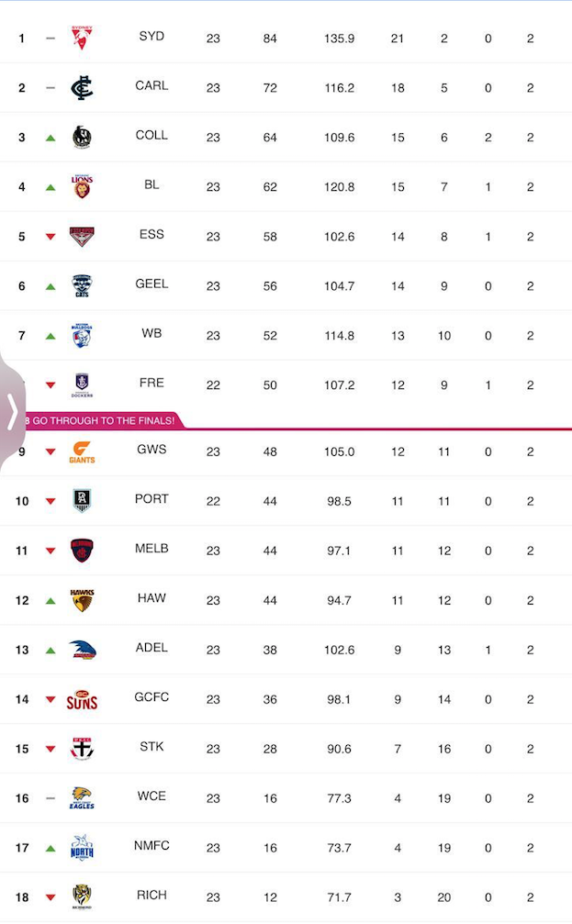Open the Brisbane Lions team logo
This screenshot has width=572, height=924.
coord(81,185)
